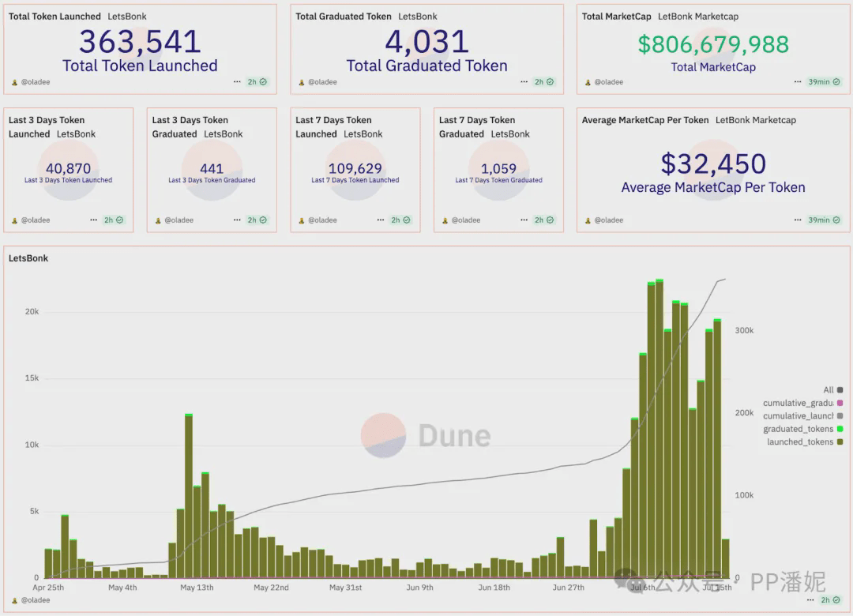Viewport: 853px width, 616px height.
Task: Toggle cumulative_launch series in legend
Action: tap(803, 415)
